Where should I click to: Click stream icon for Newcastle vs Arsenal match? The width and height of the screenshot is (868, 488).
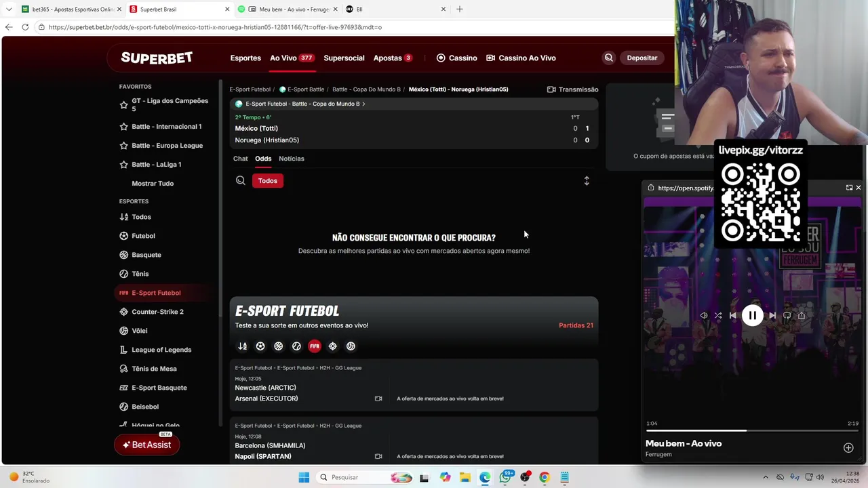pyautogui.click(x=378, y=399)
